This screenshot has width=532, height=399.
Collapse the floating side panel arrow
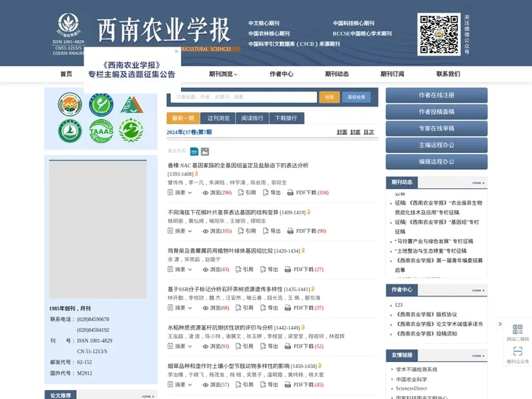(x=499, y=324)
